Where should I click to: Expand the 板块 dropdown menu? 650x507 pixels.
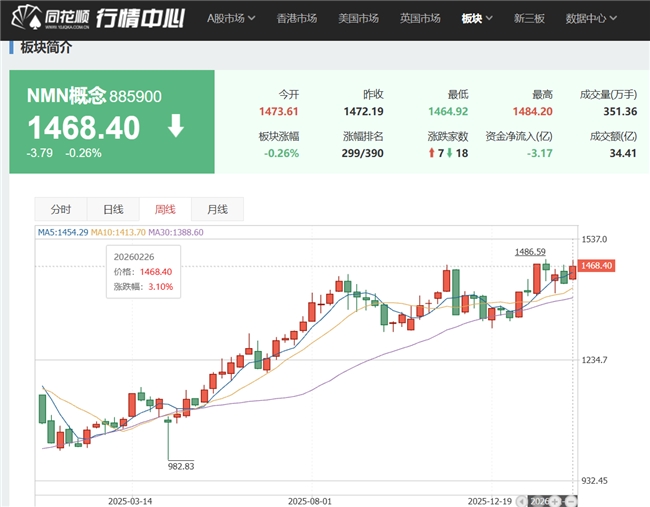pyautogui.click(x=476, y=18)
